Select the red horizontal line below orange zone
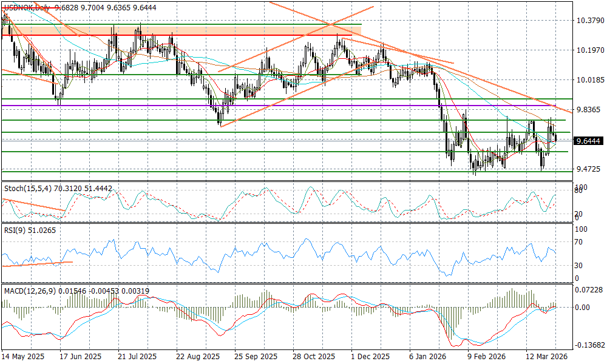Viewport: 607px width, 364px height. point(182,35)
